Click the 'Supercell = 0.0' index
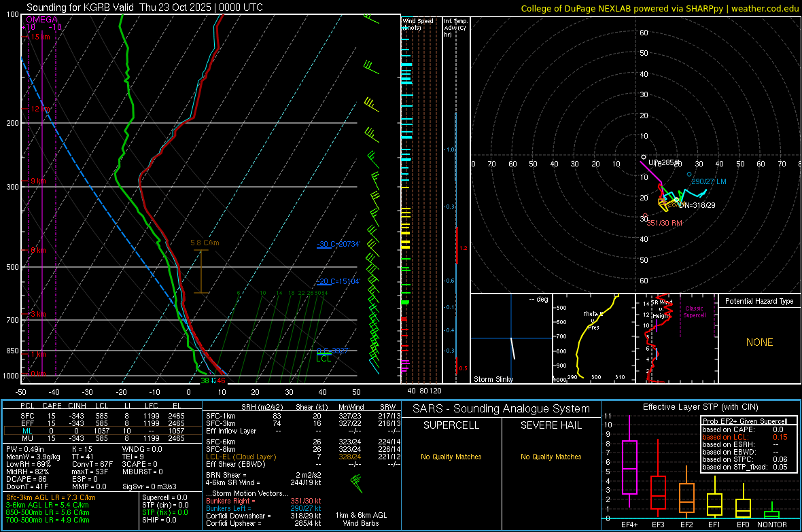Screen dimensions: 802x532 pyautogui.click(x=164, y=497)
